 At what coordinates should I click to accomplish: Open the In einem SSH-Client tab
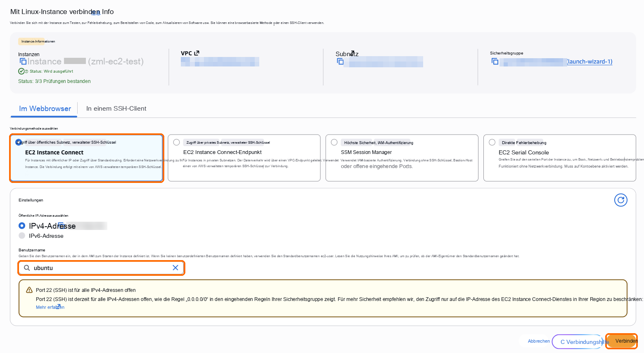point(116,109)
